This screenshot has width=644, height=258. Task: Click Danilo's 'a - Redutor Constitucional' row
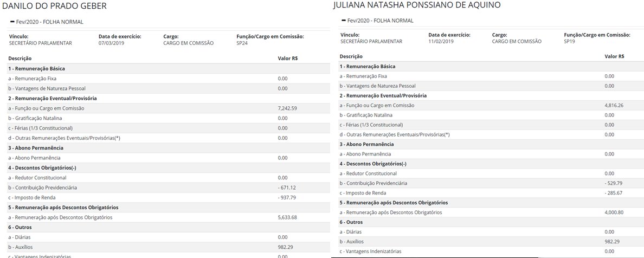tap(169, 178)
